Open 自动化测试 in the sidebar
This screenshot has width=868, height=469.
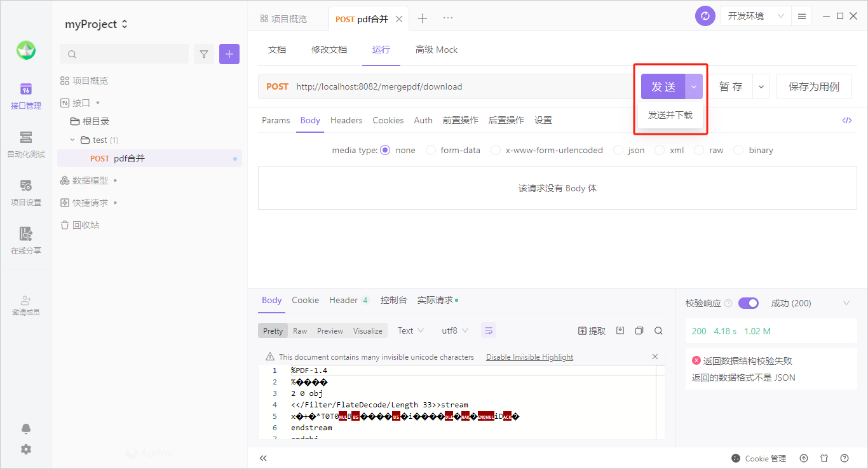coord(26,144)
